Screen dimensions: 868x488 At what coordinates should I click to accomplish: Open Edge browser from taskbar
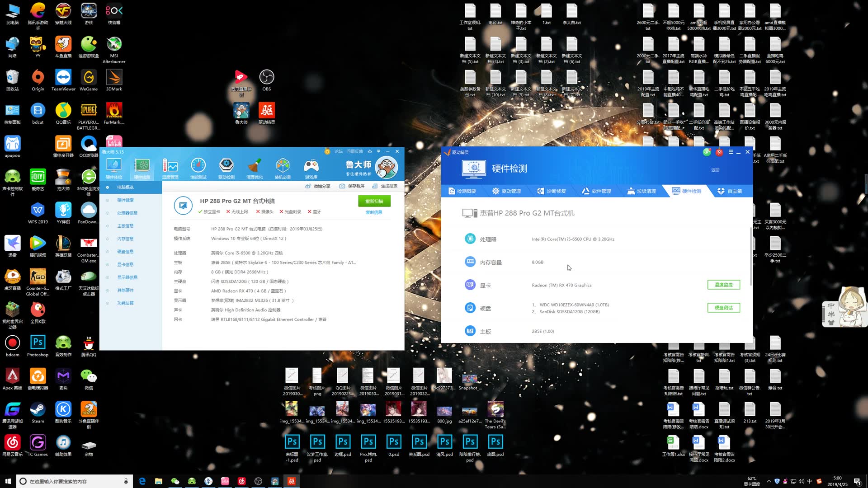(142, 481)
